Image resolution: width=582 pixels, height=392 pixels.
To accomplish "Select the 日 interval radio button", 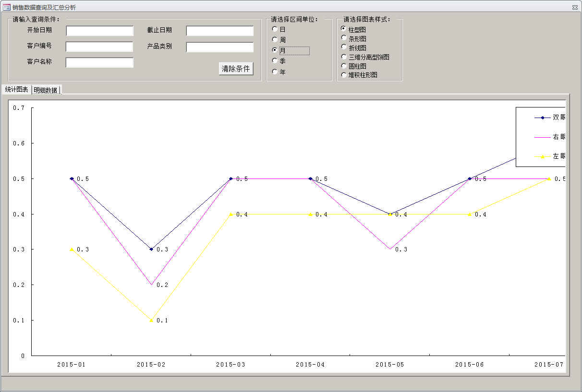I will [275, 29].
